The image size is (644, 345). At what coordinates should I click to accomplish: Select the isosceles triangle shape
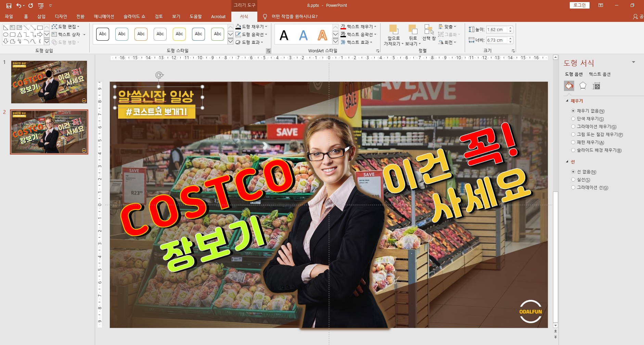coord(20,35)
